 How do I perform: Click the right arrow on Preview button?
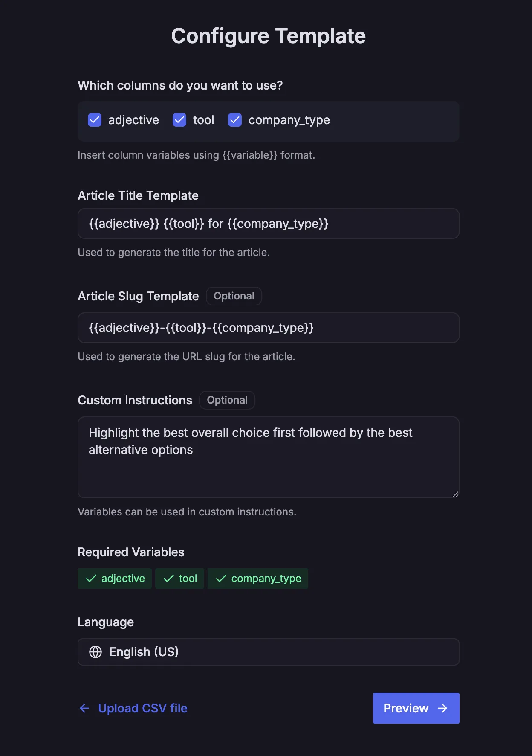click(443, 708)
